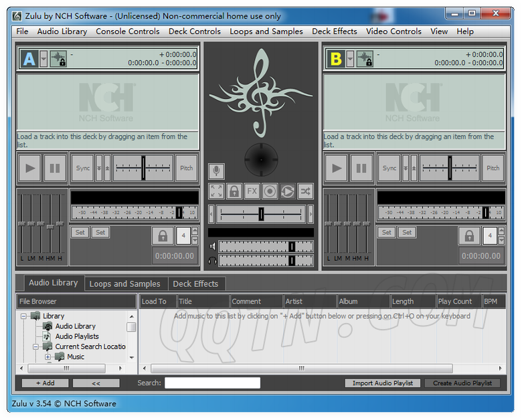Expand the Music folder in File Browser
Viewport: 522px width, 420px height.
48,357
